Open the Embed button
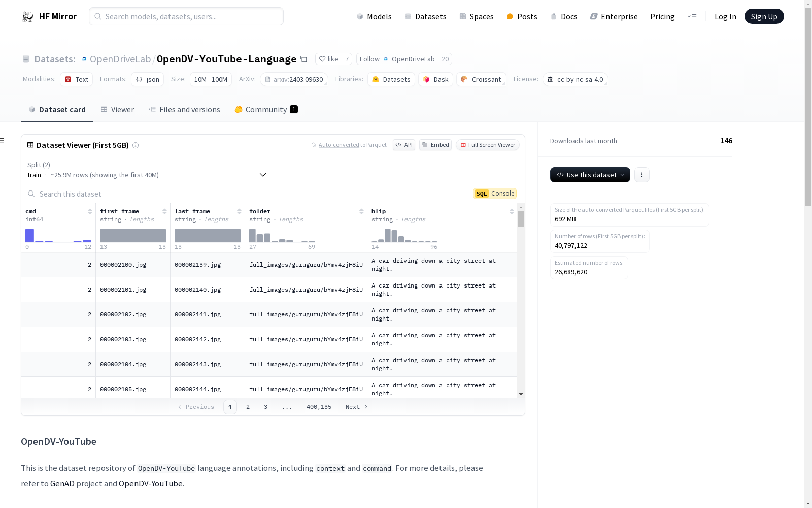The height and width of the screenshot is (508, 812). (435, 145)
